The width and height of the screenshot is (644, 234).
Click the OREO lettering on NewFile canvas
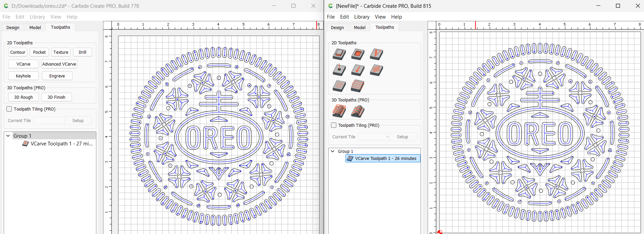[540, 134]
